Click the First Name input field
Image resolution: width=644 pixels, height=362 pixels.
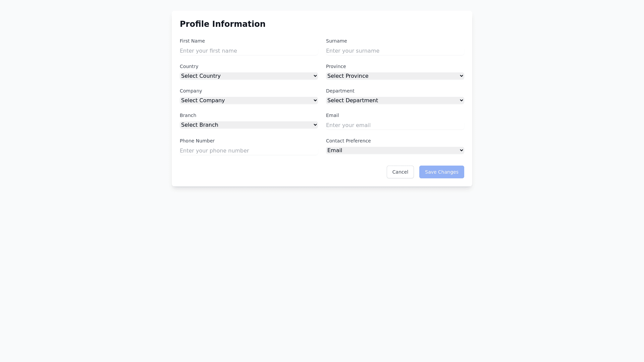coord(249,51)
